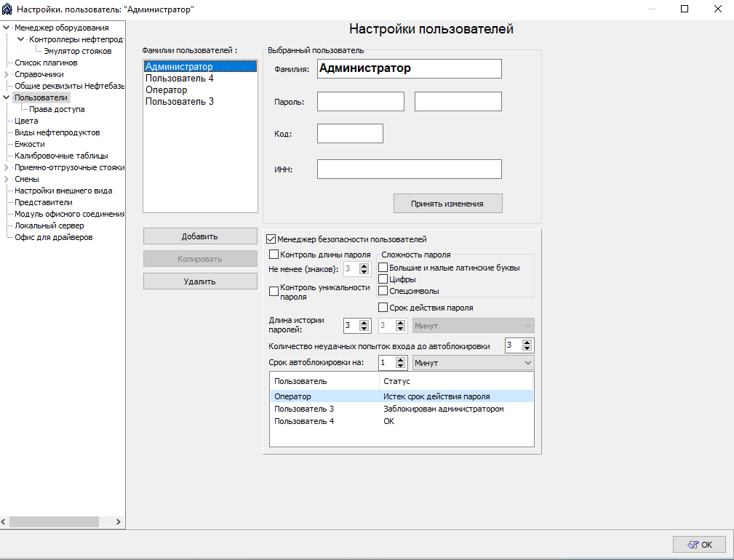734x560 pixels.
Task: Click the tree scrollbar left arrow
Action: click(4, 521)
